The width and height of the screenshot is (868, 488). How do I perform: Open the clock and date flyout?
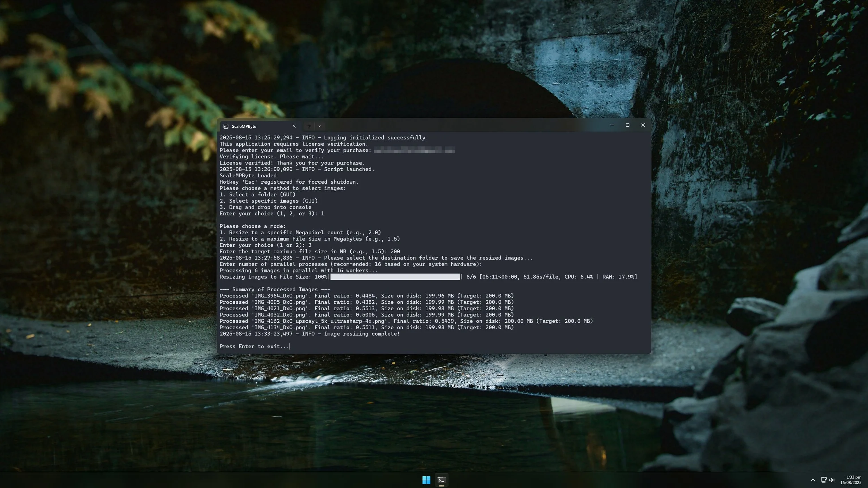coord(851,480)
